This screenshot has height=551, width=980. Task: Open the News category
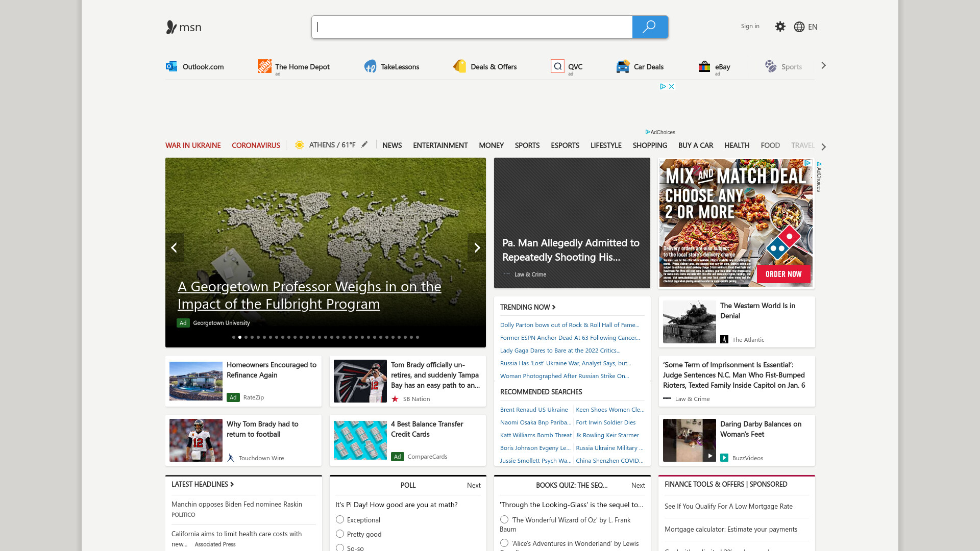coord(392,145)
